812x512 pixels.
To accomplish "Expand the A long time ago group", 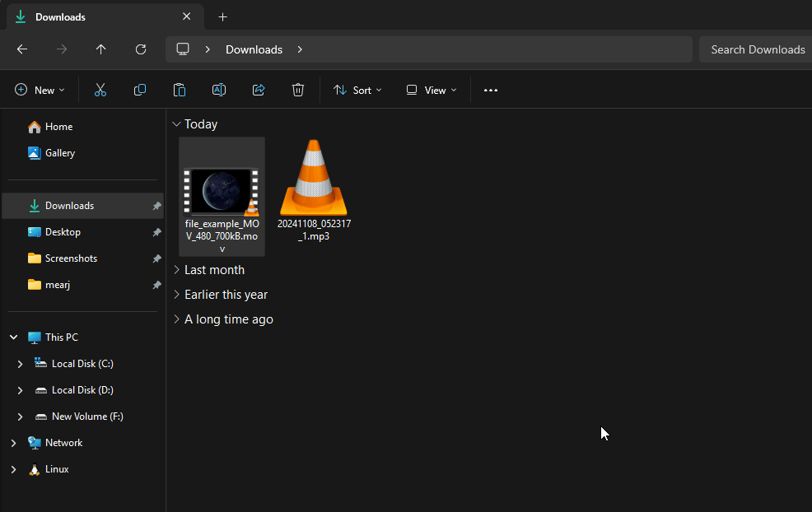I will coord(176,319).
